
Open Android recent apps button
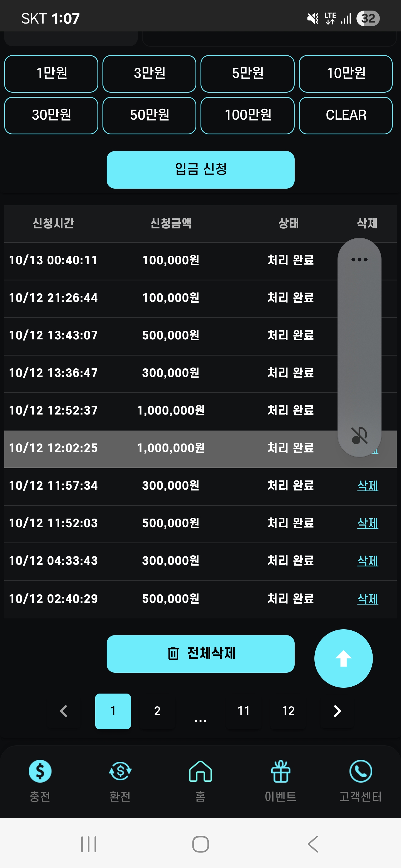[89, 844]
